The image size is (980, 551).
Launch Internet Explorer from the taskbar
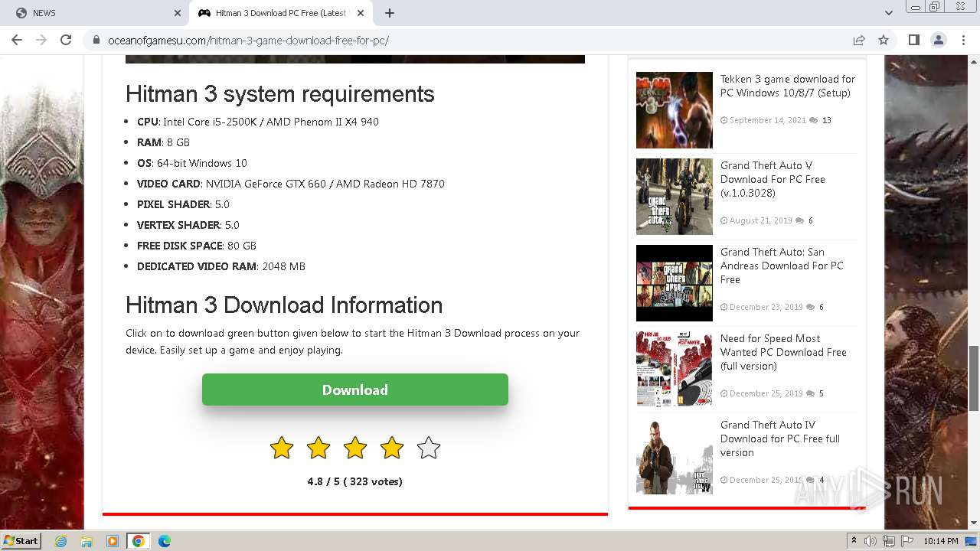point(60,541)
